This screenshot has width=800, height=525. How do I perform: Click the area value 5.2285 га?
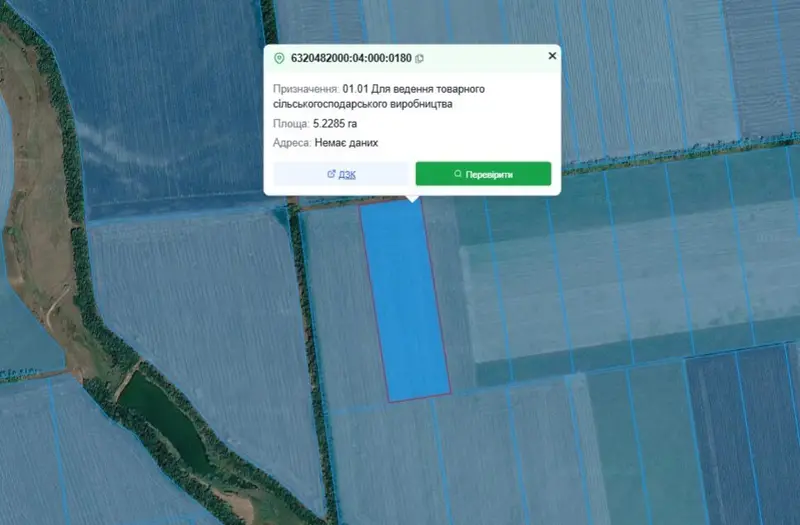click(335, 123)
